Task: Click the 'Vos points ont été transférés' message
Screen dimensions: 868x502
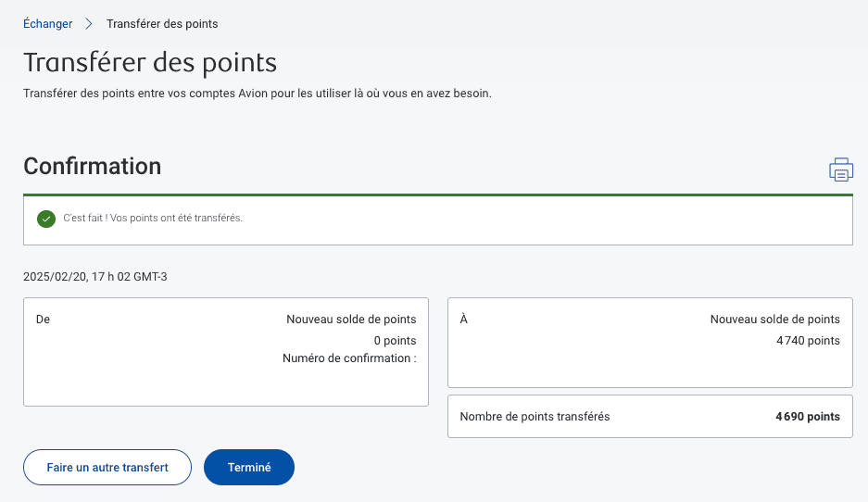Action: (x=152, y=219)
